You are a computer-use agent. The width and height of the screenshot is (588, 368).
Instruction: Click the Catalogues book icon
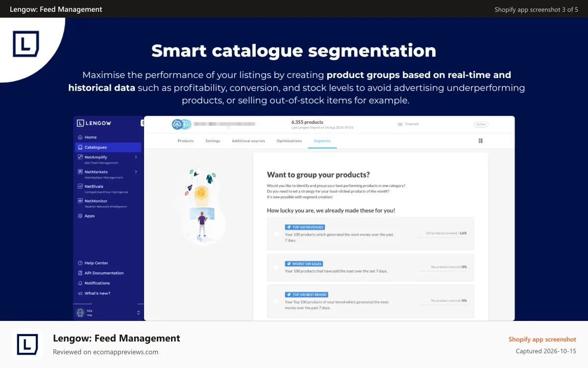pos(80,147)
